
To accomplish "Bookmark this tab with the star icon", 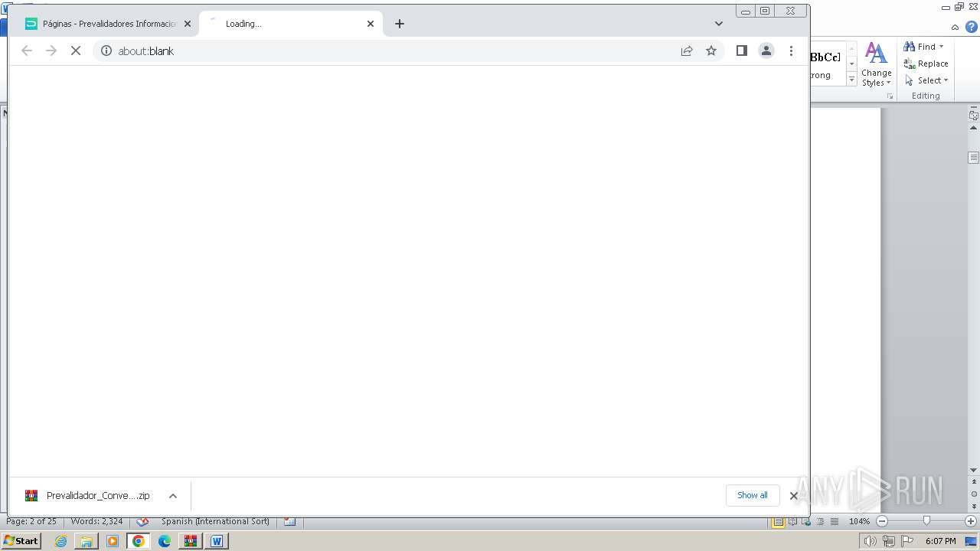I will click(x=711, y=51).
